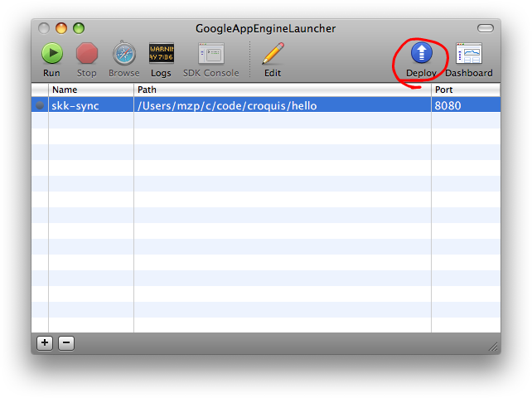Click the red Stop toolbar icon
This screenshot has width=532, height=398.
(x=87, y=53)
